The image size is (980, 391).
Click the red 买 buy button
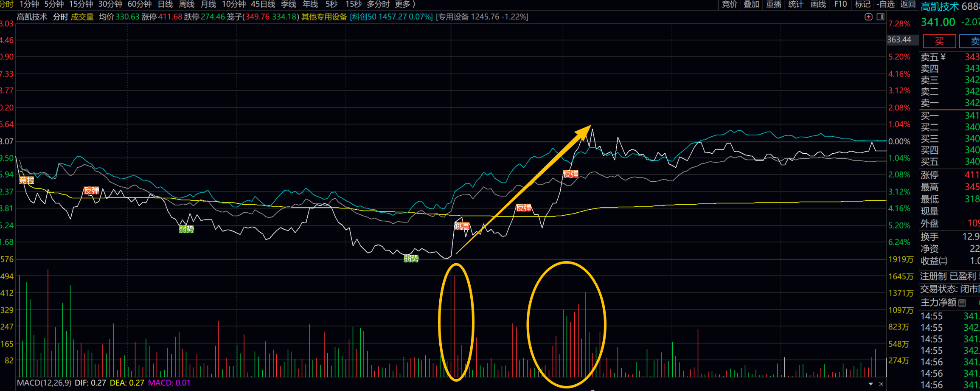pos(939,41)
